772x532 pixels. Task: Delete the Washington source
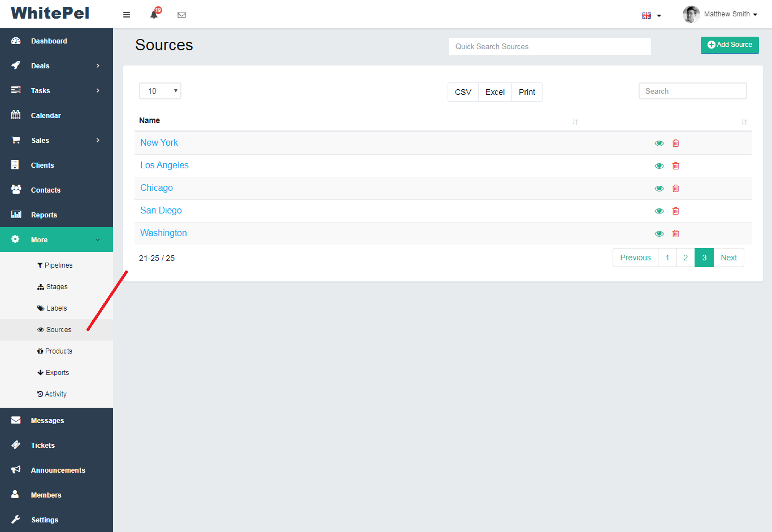(x=675, y=233)
